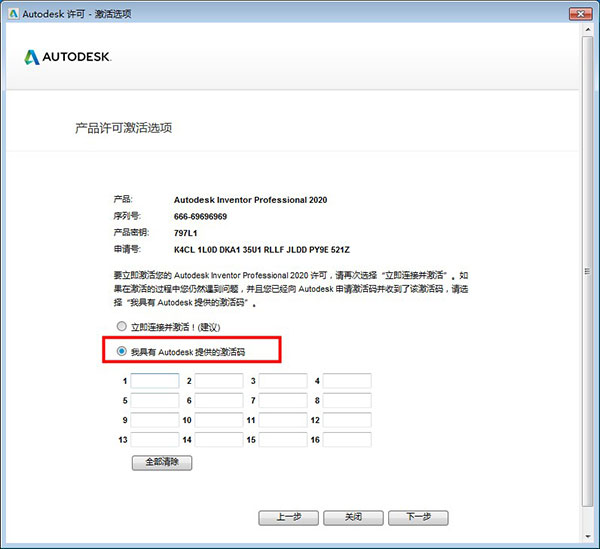
Task: Click activation code field 2
Action: pyautogui.click(x=219, y=381)
